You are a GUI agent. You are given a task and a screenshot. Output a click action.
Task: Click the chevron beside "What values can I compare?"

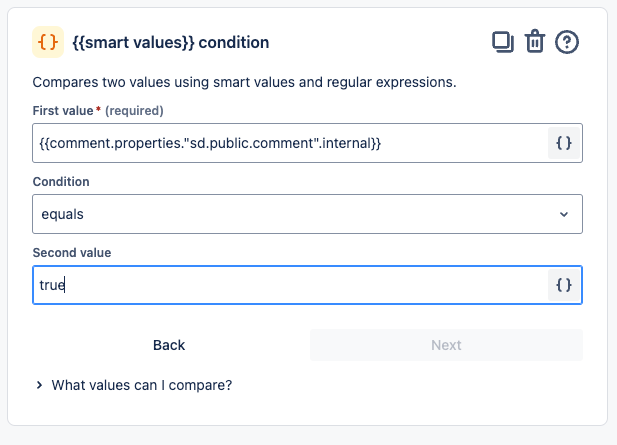click(x=39, y=384)
